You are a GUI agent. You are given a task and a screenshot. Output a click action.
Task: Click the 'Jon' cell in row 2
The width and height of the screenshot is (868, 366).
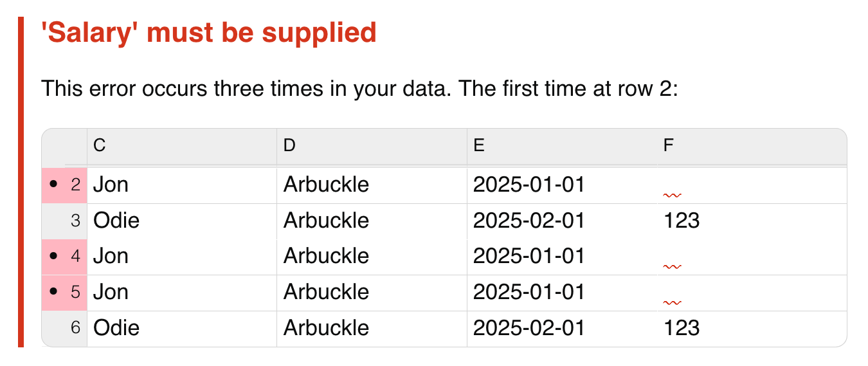click(182, 185)
